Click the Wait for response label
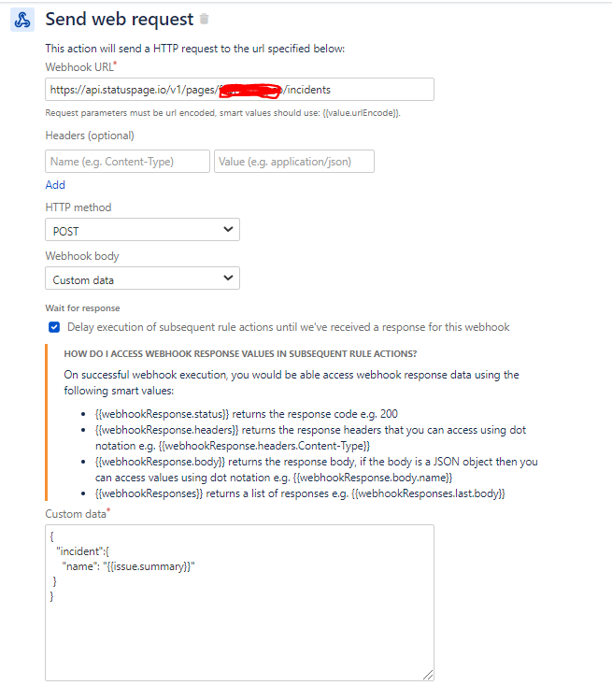Screen dimensions: 612x700 (82, 308)
